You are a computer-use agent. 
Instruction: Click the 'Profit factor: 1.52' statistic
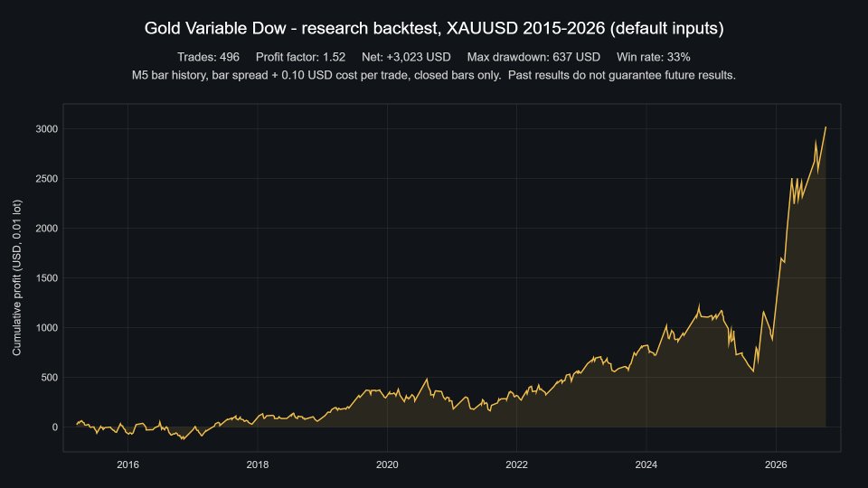(300, 57)
